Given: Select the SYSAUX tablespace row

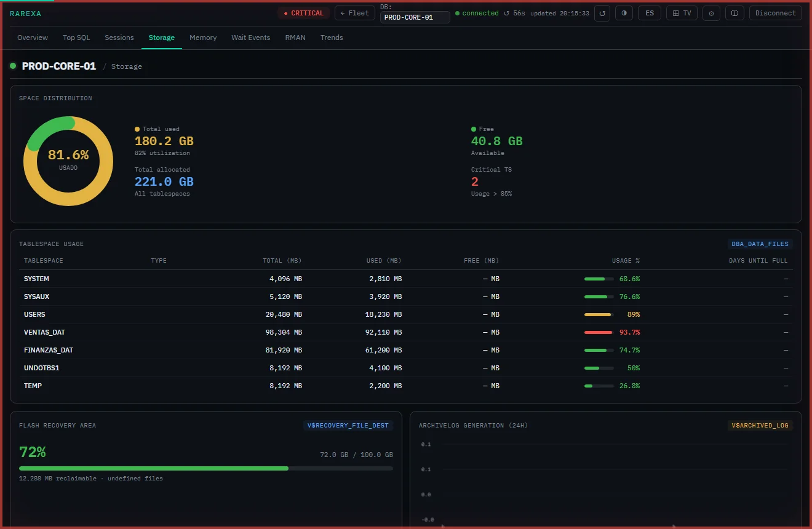Looking at the screenshot, I should 406,296.
